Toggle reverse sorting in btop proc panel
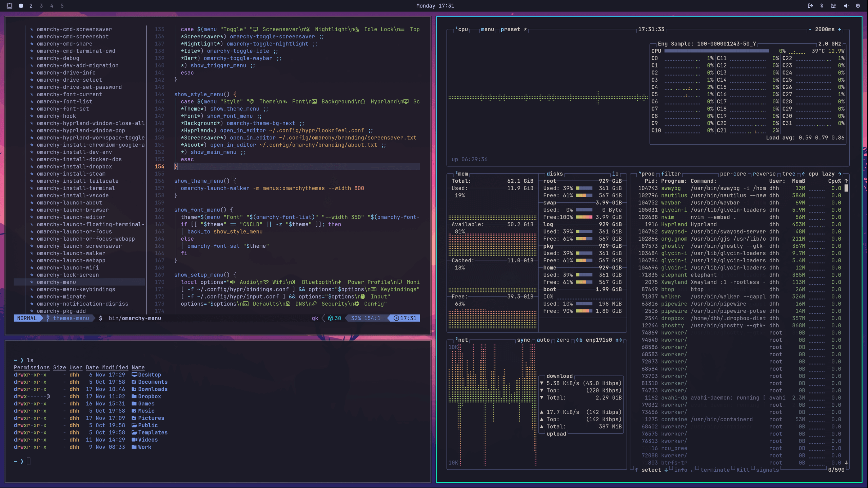 764,174
